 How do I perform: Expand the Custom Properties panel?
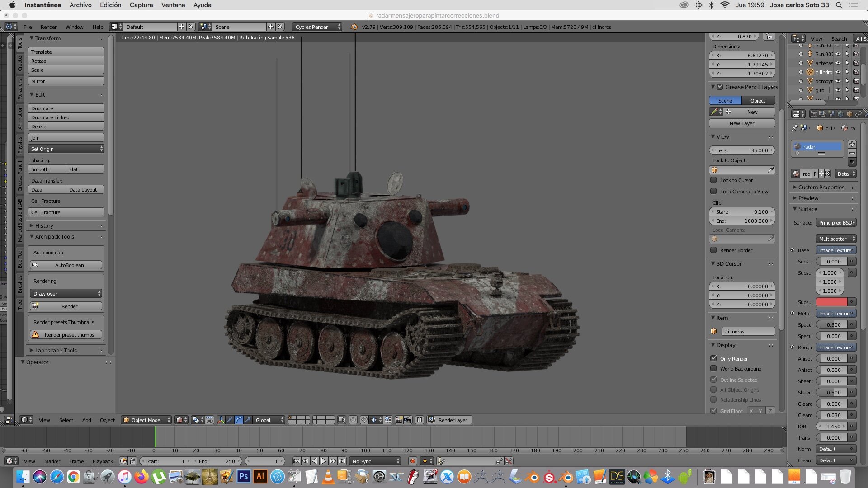pyautogui.click(x=821, y=187)
